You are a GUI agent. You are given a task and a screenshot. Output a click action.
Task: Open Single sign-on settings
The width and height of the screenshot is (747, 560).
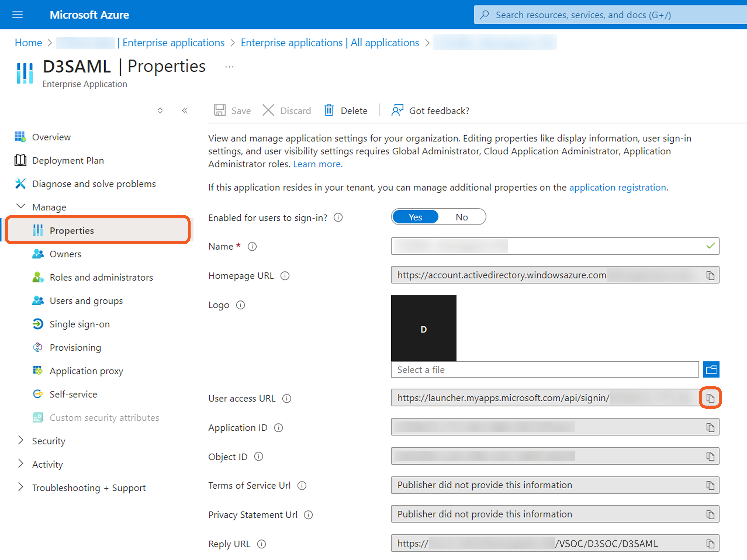point(79,324)
